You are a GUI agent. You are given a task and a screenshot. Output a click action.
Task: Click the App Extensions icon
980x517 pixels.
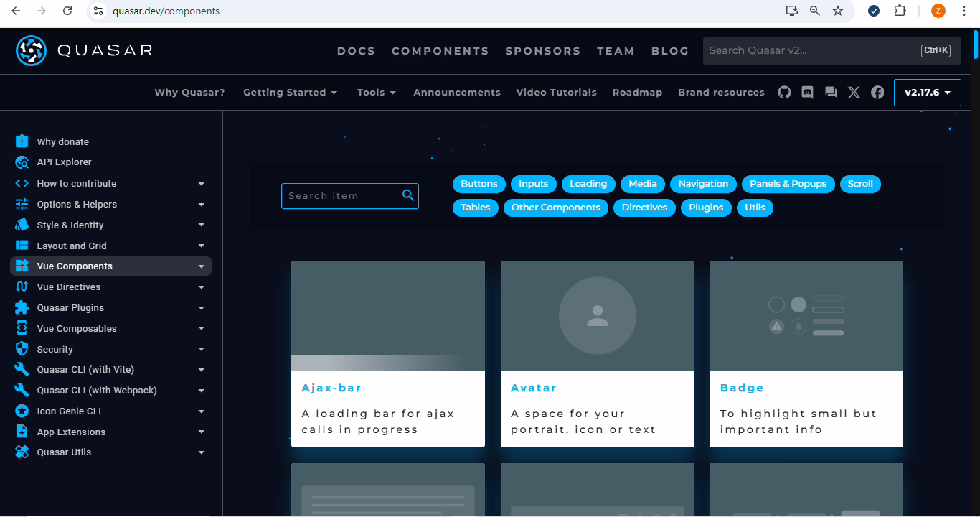click(x=22, y=432)
